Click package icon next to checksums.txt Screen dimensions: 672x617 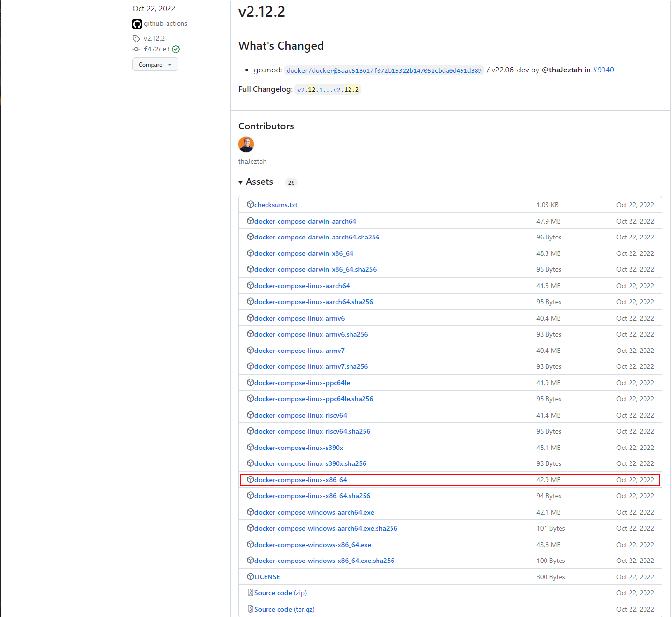[x=251, y=204]
